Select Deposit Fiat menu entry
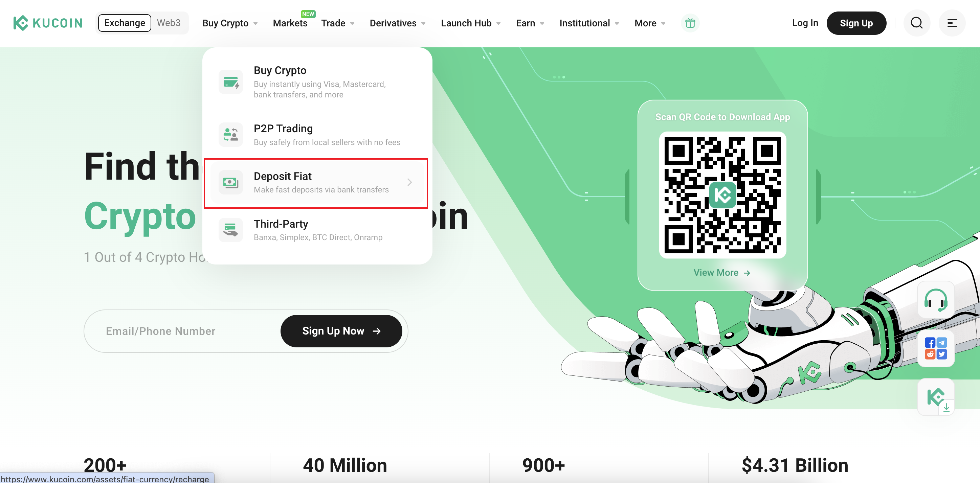This screenshot has width=980, height=483. pos(316,183)
